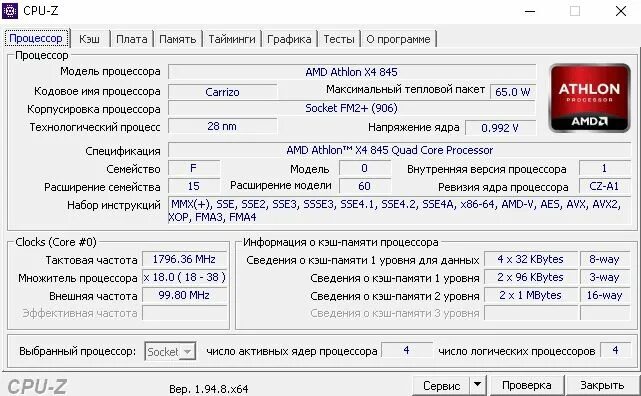
Task: Click the L1 data cache value 4 x 32 KBytes
Action: pyautogui.click(x=531, y=259)
